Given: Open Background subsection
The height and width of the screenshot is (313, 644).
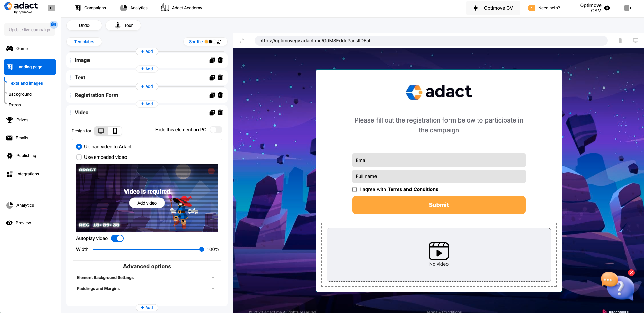Looking at the screenshot, I should [20, 94].
